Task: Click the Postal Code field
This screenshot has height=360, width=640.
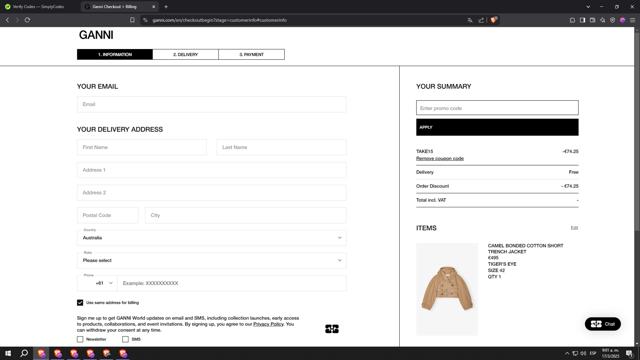Action: tap(108, 215)
